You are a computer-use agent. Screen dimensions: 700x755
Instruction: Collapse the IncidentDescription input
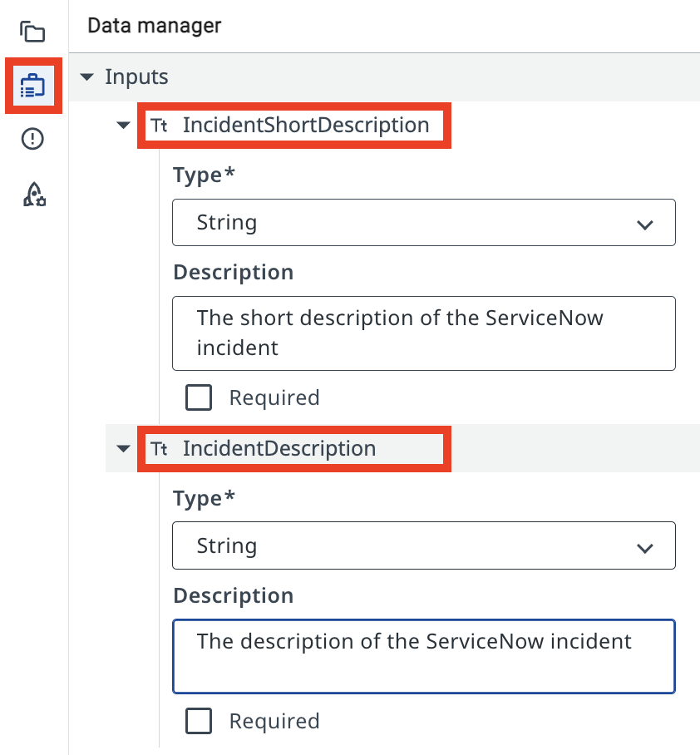tap(123, 449)
